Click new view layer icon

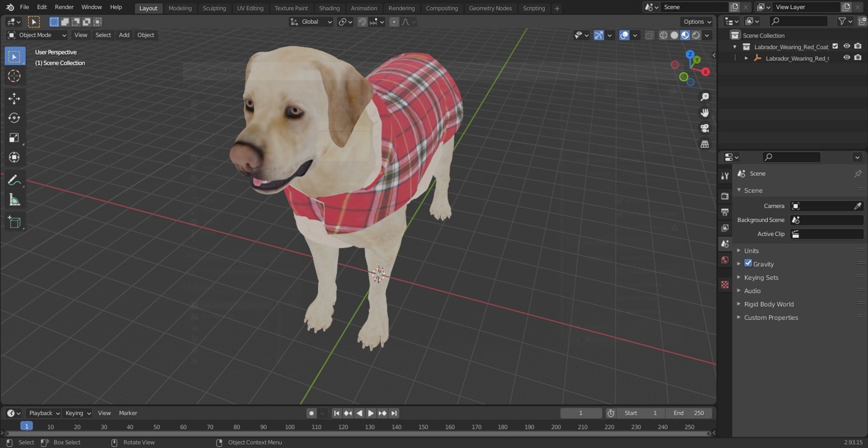[x=846, y=7]
